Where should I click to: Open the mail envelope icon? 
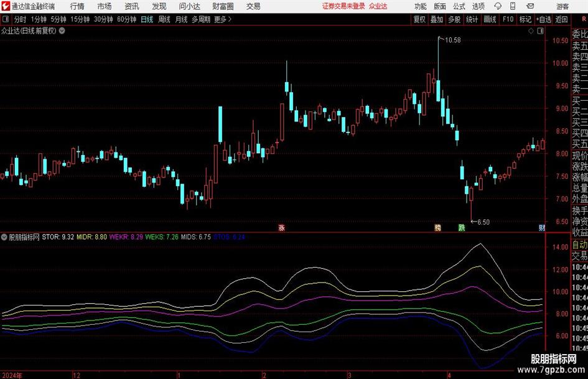[x=530, y=6]
